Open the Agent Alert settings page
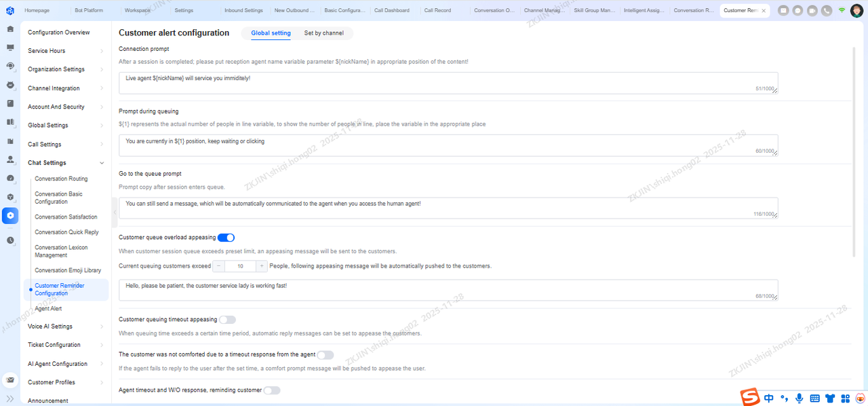Screen dimensions: 868x406 (x=48, y=309)
